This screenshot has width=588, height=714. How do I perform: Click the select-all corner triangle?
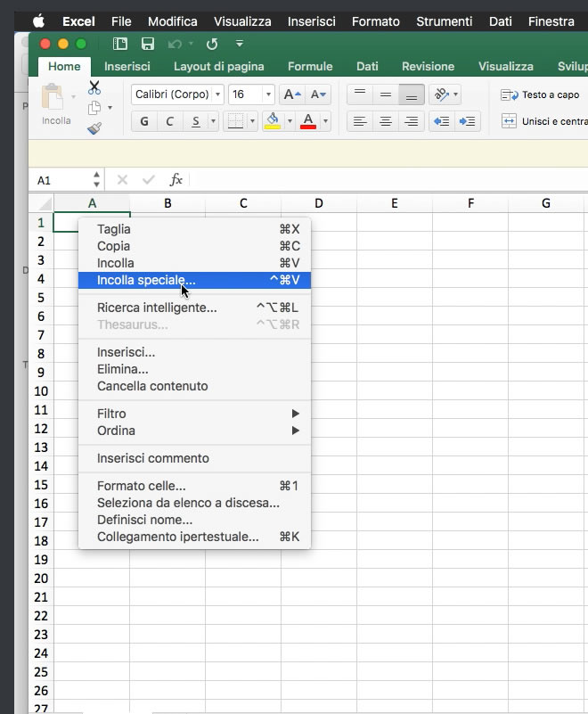pyautogui.click(x=45, y=203)
